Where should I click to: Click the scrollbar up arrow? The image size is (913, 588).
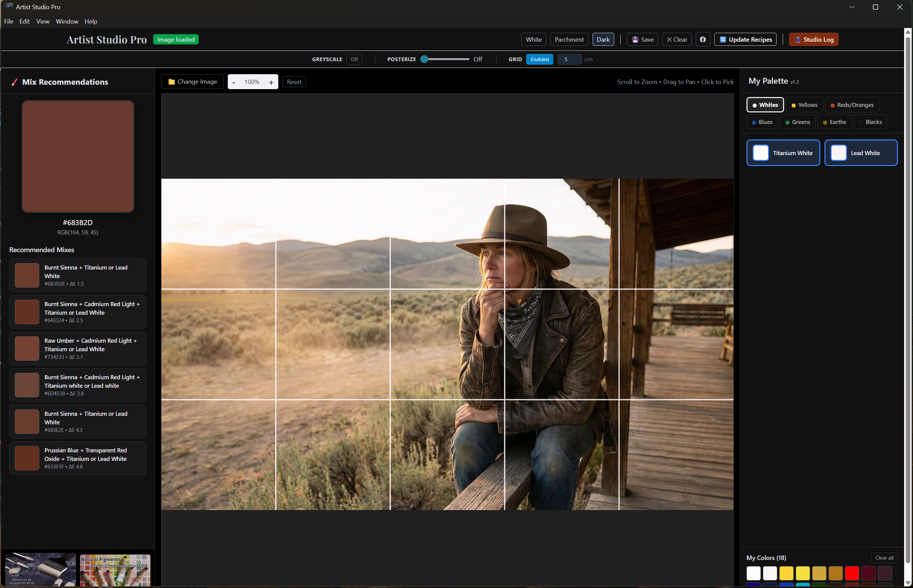point(908,32)
